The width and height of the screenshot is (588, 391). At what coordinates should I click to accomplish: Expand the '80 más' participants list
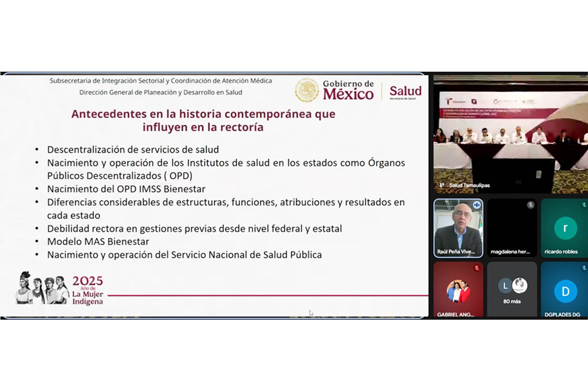[x=512, y=301]
